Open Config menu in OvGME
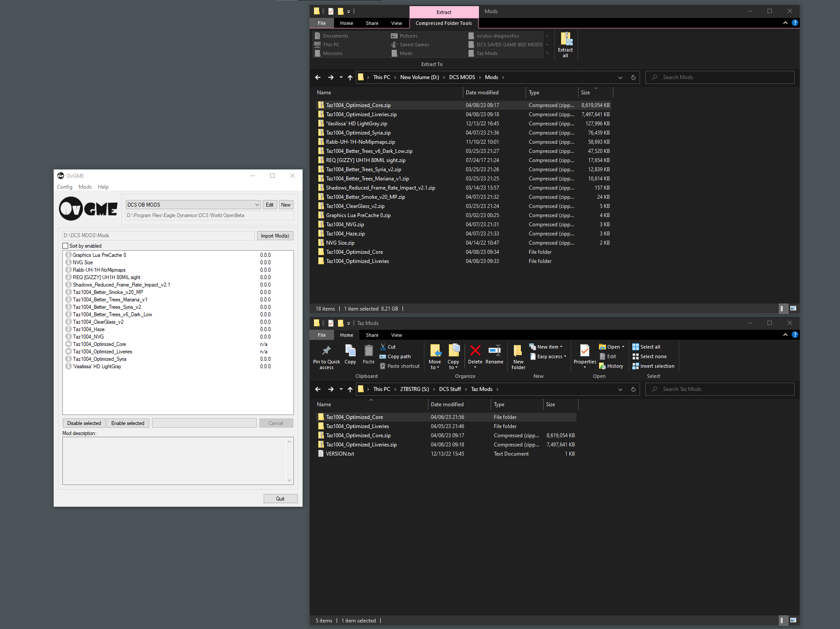The width and height of the screenshot is (840, 629). [x=65, y=187]
